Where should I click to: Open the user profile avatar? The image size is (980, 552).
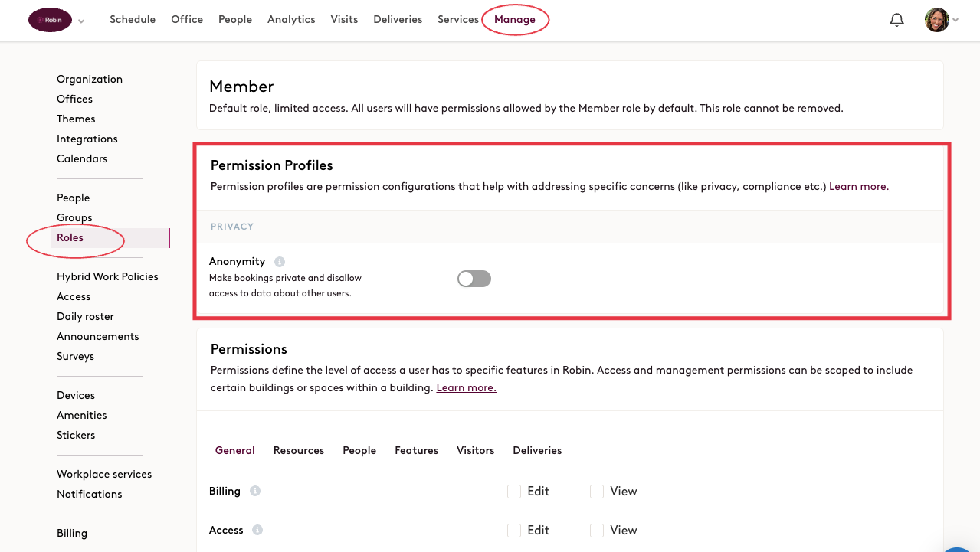937,20
